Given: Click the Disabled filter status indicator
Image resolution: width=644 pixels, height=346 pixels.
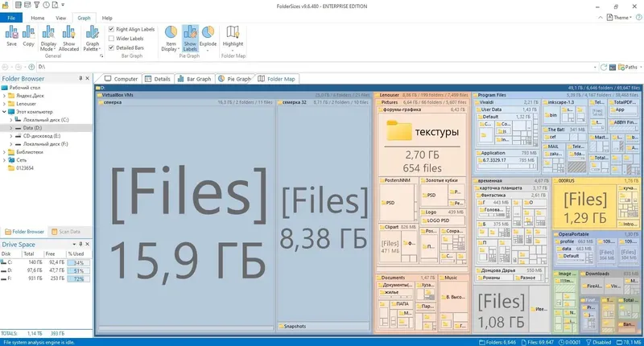Looking at the screenshot, I should [x=598, y=342].
